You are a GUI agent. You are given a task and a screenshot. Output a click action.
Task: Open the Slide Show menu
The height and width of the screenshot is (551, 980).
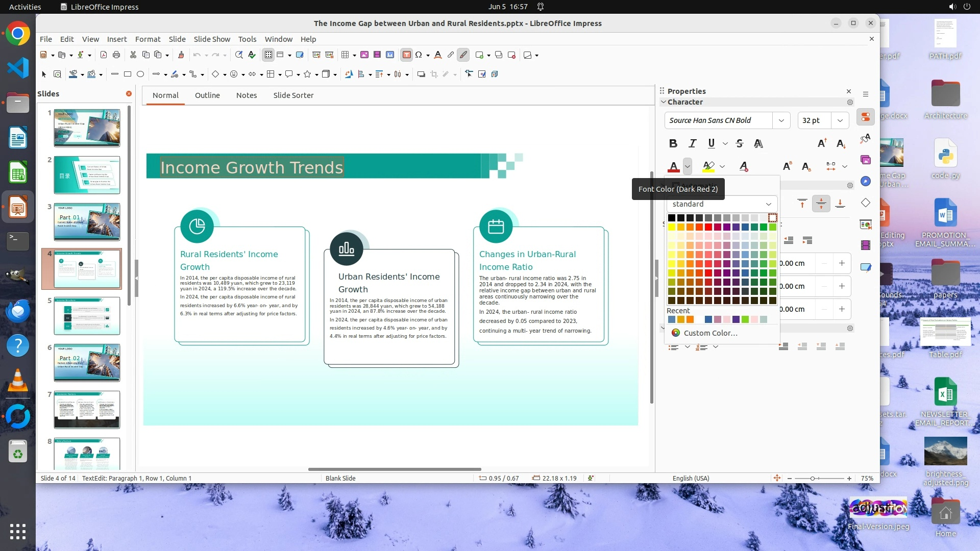[212, 39]
